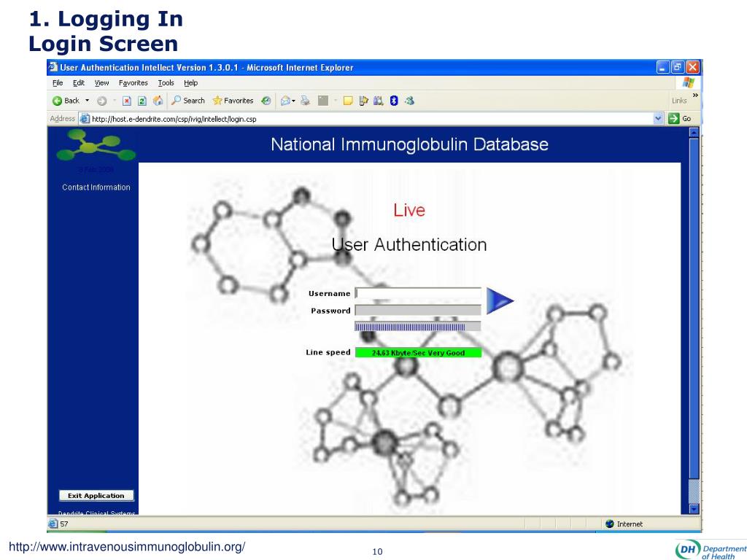Screen dimensions: 747x560
Task: Click the Internet Explorer title bar icon
Action: pos(53,67)
